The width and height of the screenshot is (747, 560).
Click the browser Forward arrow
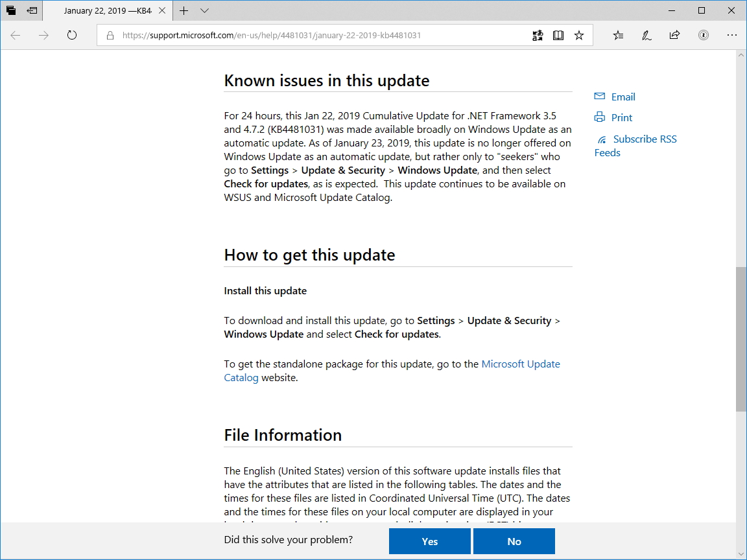44,35
